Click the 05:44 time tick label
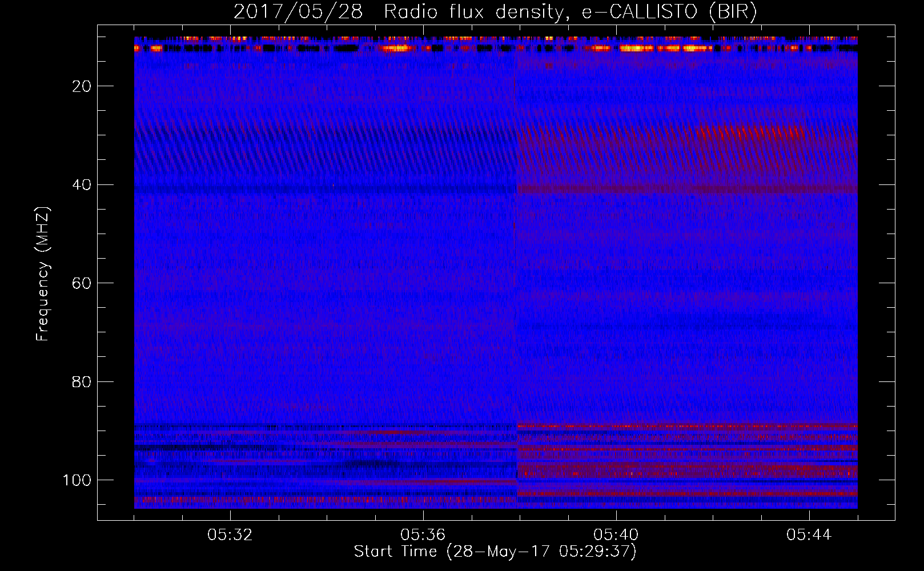924x571 pixels. (x=809, y=535)
